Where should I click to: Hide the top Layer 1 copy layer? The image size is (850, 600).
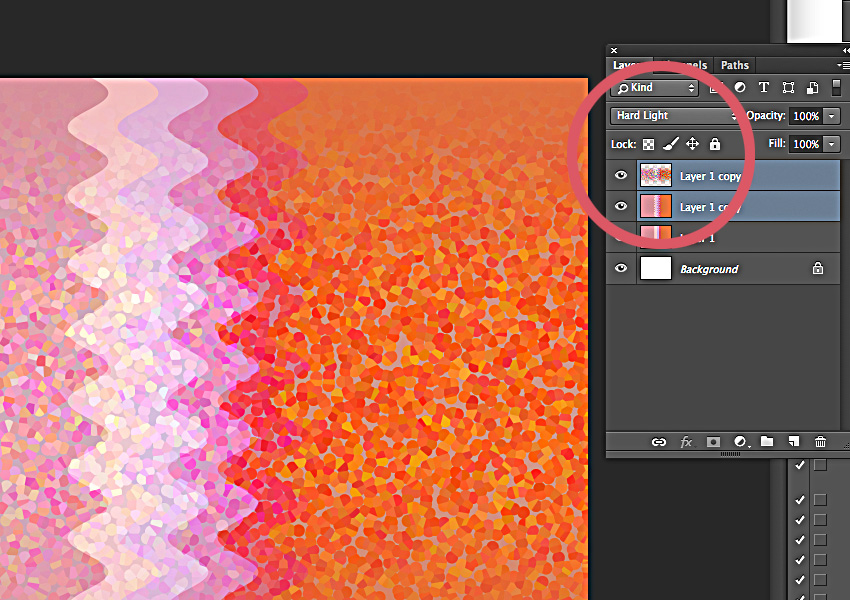621,175
